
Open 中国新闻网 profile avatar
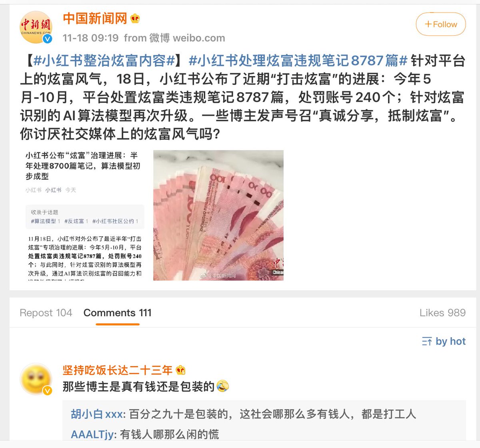click(x=36, y=27)
